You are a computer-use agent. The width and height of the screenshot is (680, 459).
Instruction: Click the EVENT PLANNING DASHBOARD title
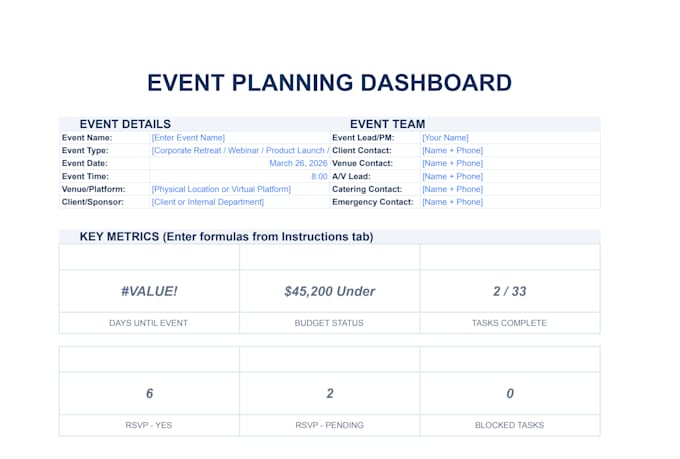[330, 82]
